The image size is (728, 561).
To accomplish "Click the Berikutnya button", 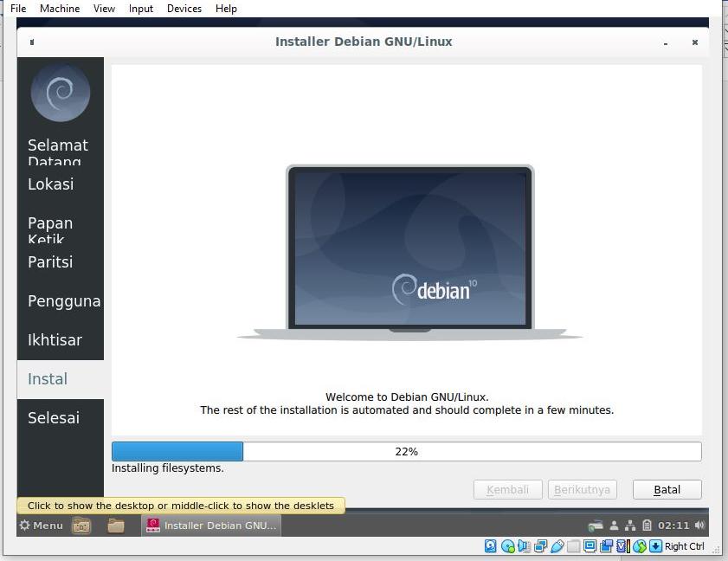I will point(582,489).
